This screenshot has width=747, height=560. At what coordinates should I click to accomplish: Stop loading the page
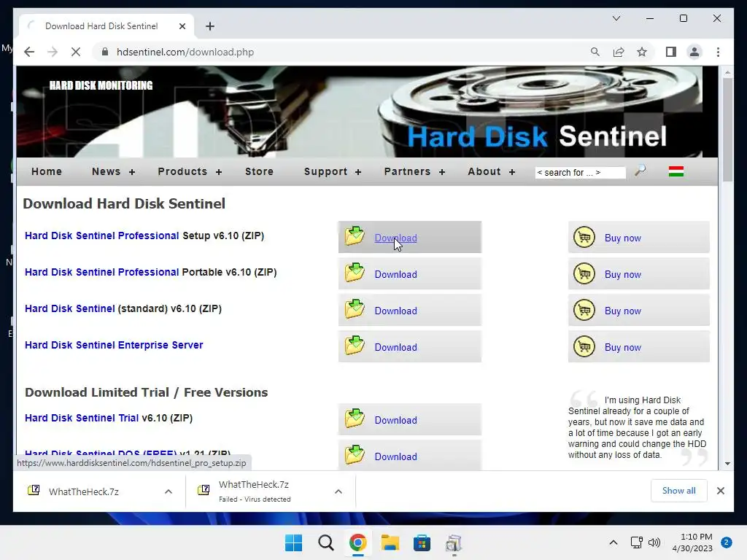point(76,52)
